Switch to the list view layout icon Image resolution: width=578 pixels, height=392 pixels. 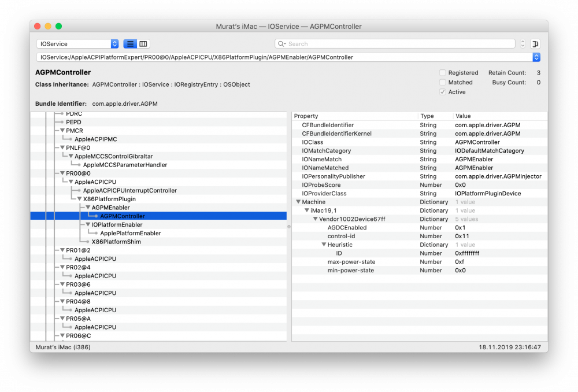(130, 44)
